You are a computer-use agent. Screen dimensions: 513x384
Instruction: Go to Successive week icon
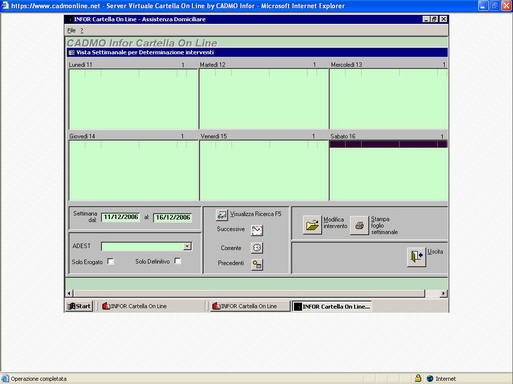pyautogui.click(x=257, y=230)
